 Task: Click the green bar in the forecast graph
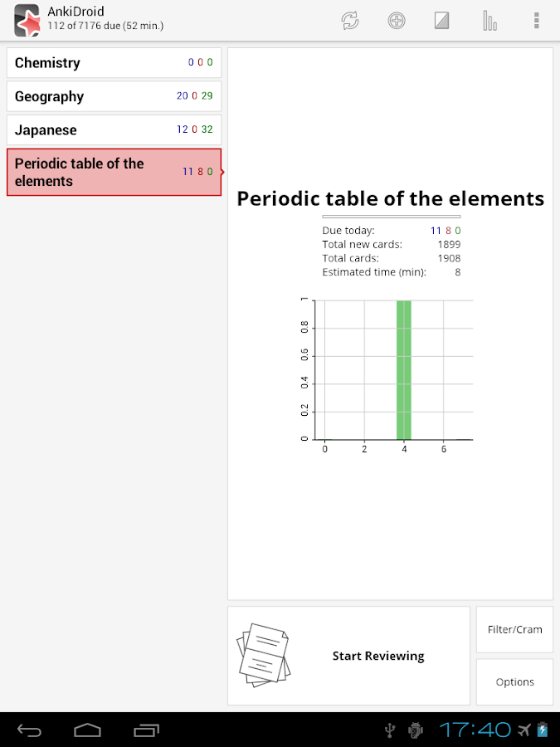point(404,369)
